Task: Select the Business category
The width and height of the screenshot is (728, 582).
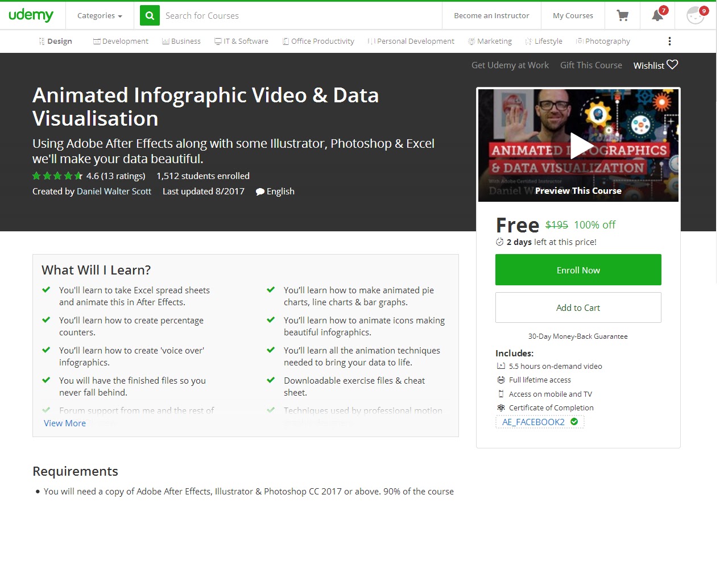Action: 181,41
